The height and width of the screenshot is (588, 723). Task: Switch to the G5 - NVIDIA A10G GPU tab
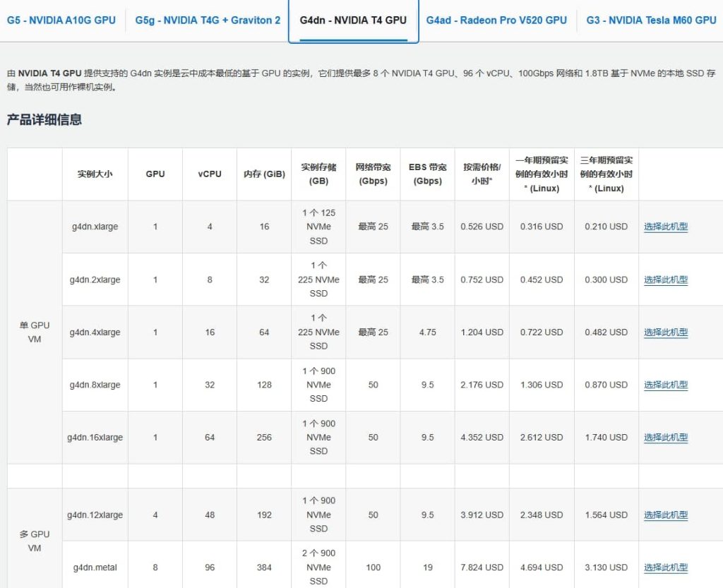point(60,20)
